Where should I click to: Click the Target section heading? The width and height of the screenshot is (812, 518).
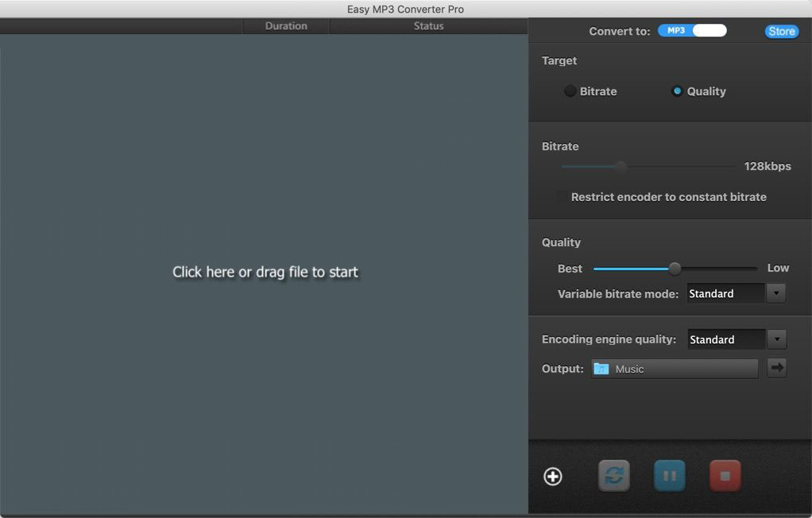(x=559, y=60)
